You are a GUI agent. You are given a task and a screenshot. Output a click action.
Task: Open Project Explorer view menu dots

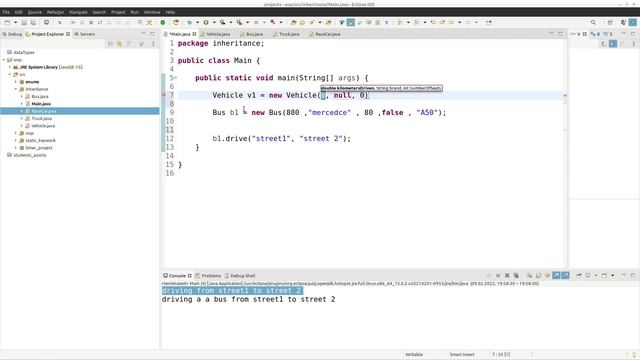[153, 44]
